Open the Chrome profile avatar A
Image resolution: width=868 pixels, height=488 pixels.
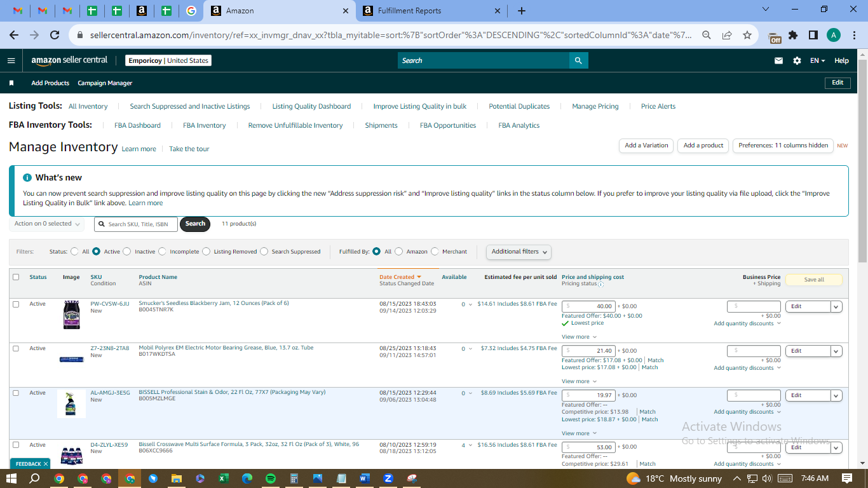(x=834, y=35)
